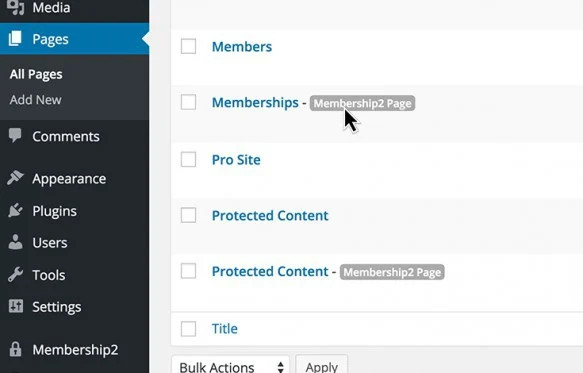Go to All Pages submenu item
The width and height of the screenshot is (583, 373).
point(36,74)
